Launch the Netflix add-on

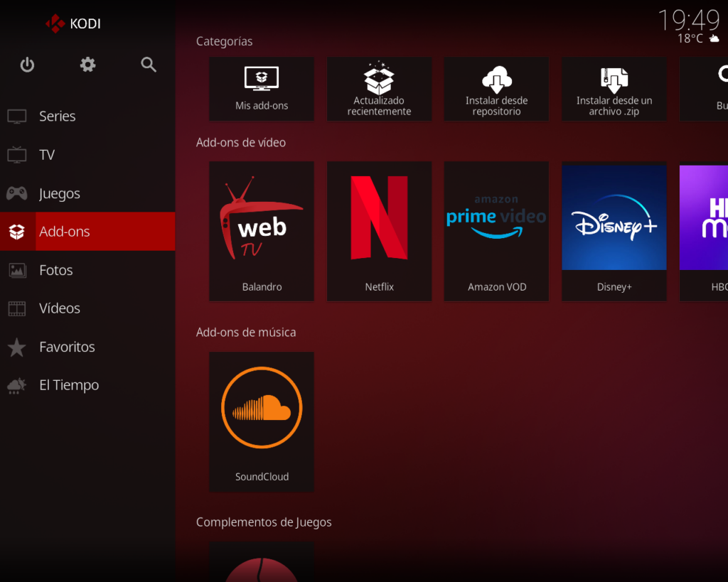(x=379, y=231)
